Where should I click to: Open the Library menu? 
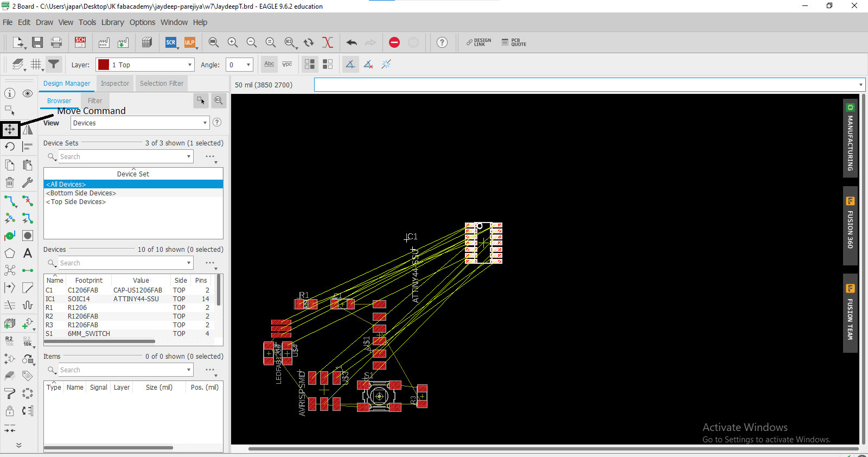112,22
